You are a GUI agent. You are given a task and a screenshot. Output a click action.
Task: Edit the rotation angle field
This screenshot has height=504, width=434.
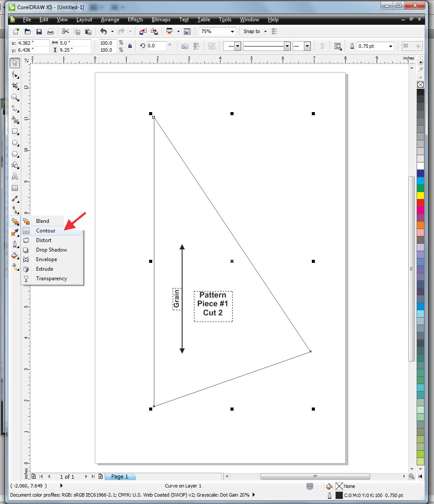(156, 46)
